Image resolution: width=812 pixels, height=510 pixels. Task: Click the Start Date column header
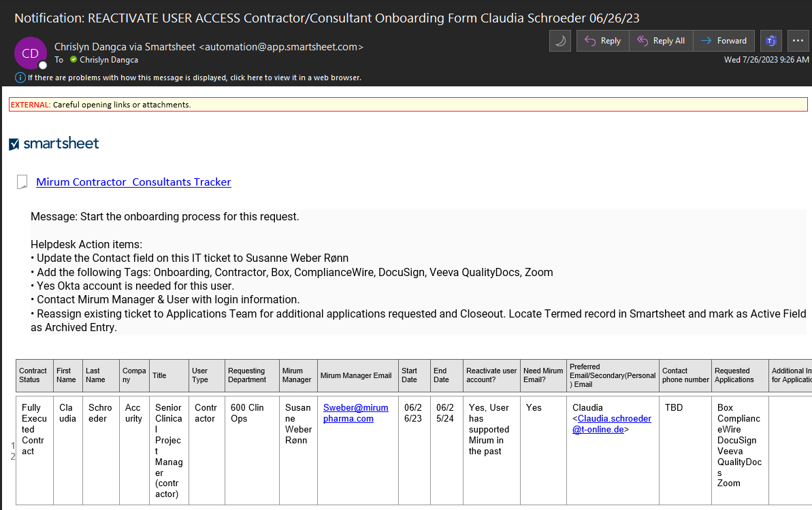click(415, 375)
